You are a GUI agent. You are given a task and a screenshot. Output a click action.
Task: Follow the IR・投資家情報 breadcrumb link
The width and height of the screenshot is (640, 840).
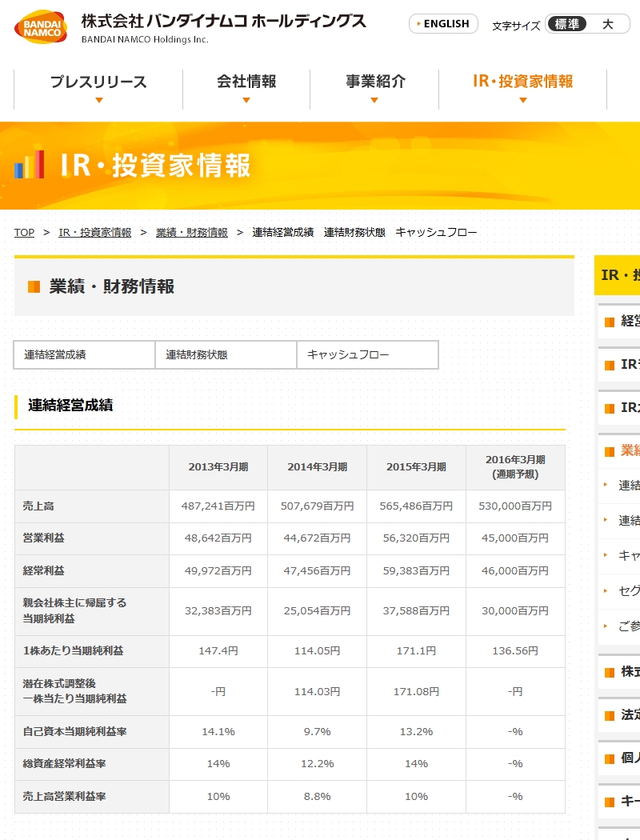click(x=94, y=233)
